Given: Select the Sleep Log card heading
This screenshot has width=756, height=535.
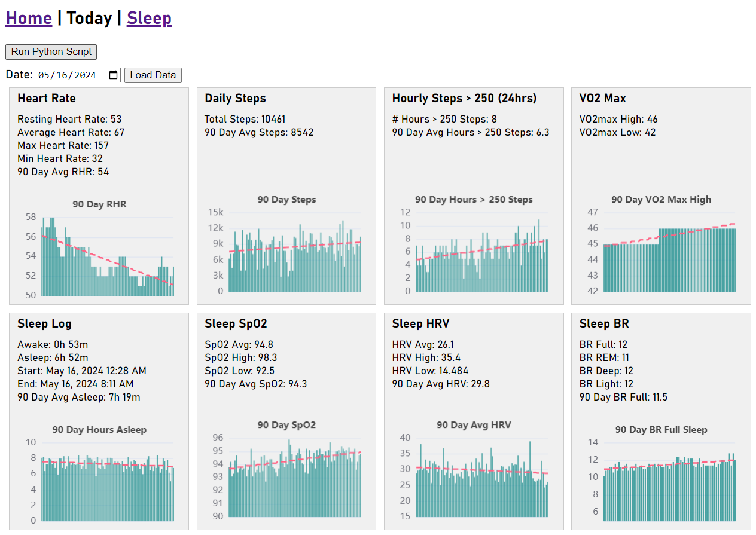Looking at the screenshot, I should click(x=44, y=324).
